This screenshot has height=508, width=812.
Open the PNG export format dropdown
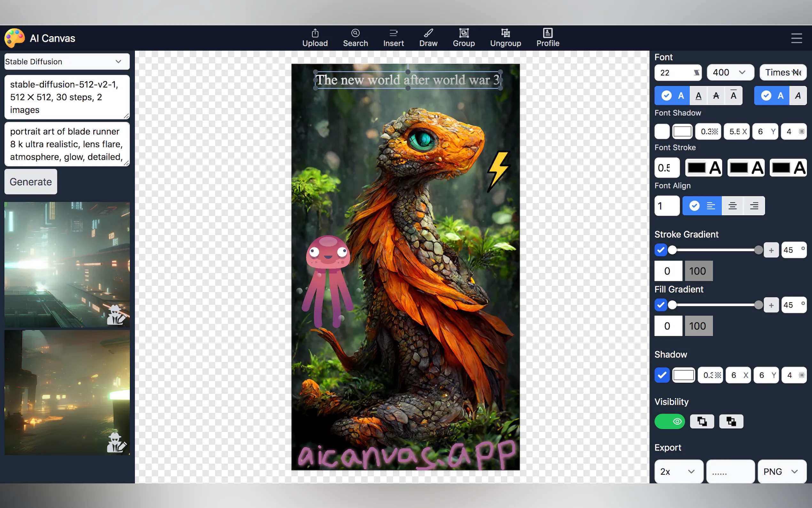pyautogui.click(x=781, y=472)
